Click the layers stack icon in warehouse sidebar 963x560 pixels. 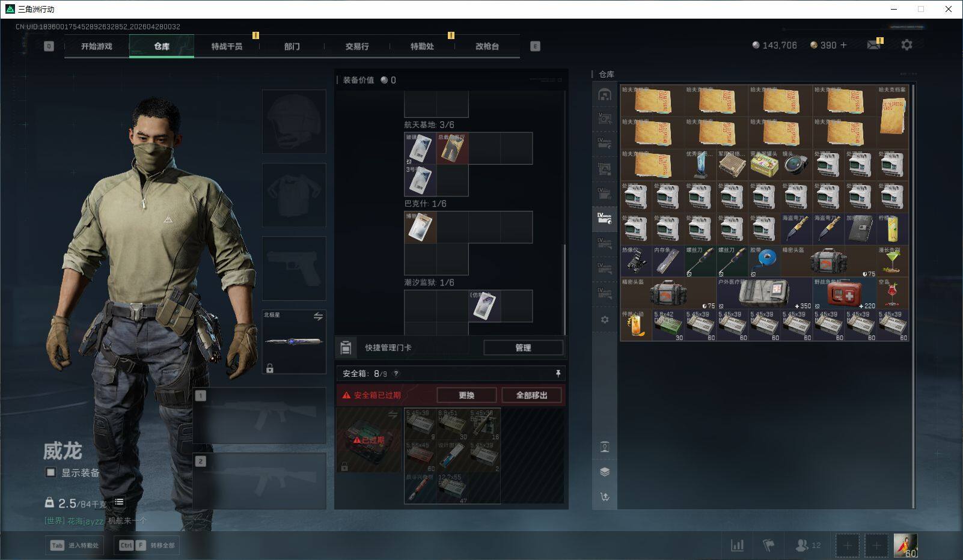pyautogui.click(x=605, y=472)
